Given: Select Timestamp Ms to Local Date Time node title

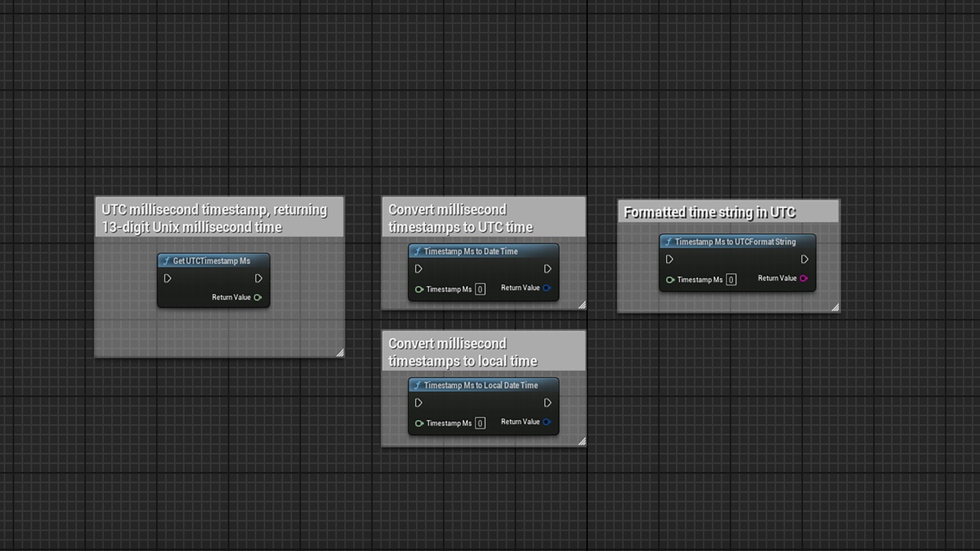Looking at the screenshot, I should tap(481, 385).
